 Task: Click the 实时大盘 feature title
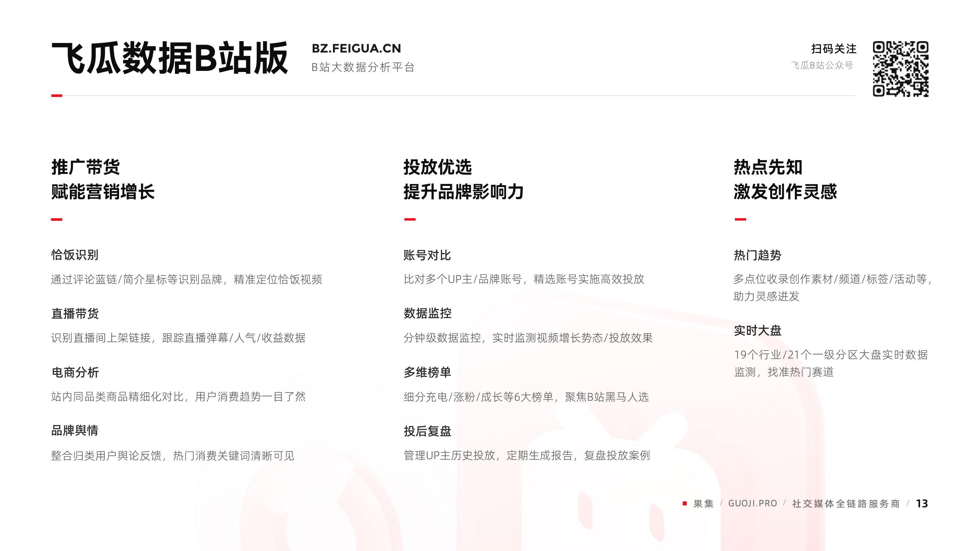point(757,331)
